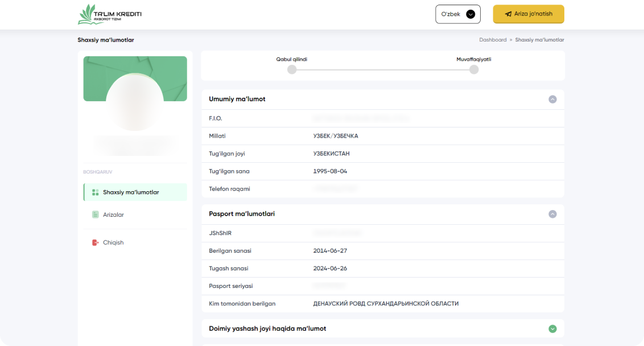Select Shaxsiy ma'lumotlar in the sidebar
The height and width of the screenshot is (346, 644).
[x=135, y=192]
